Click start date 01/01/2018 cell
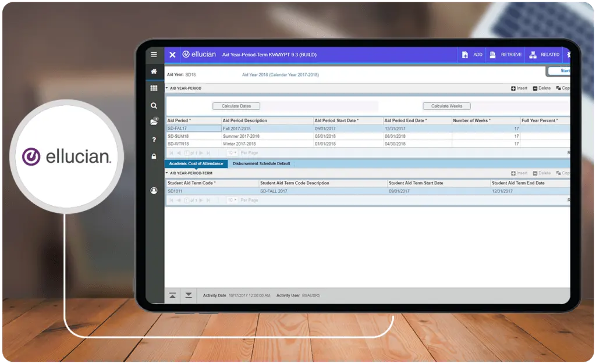596x364 pixels. (x=348, y=144)
